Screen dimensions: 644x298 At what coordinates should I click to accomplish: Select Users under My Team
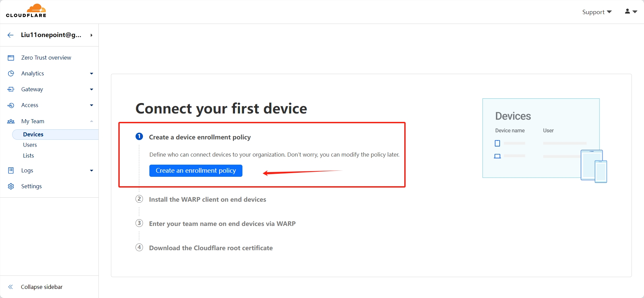pyautogui.click(x=30, y=145)
